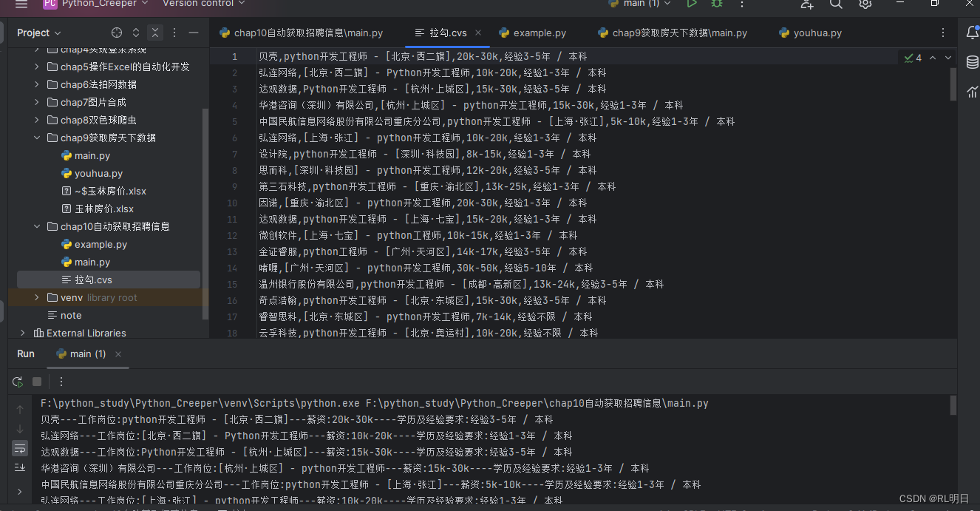Open IDE settings gear icon
Viewport: 980px width, 511px height.
[865, 4]
